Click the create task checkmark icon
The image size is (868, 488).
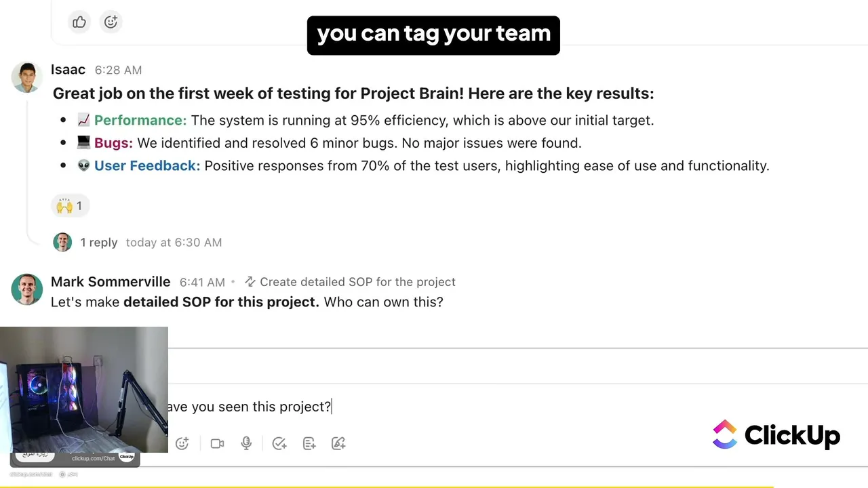point(279,443)
